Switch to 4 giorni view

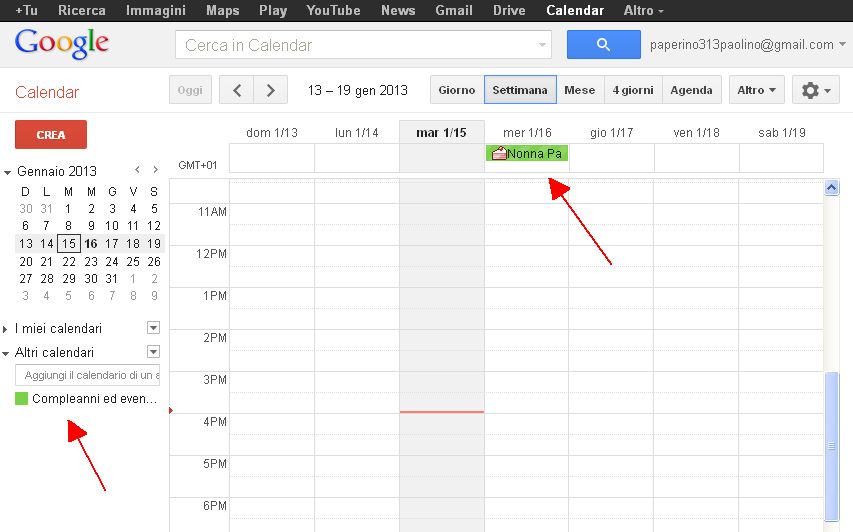click(x=633, y=90)
